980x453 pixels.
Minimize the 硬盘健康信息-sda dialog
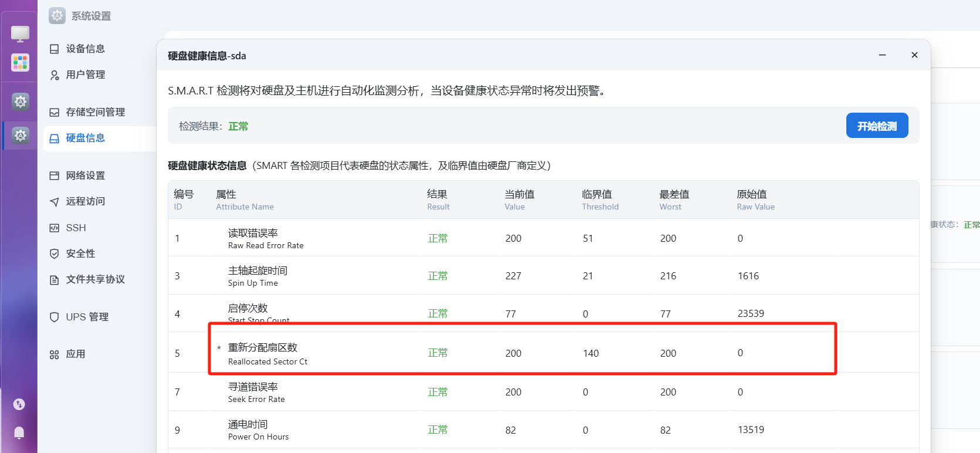point(882,55)
